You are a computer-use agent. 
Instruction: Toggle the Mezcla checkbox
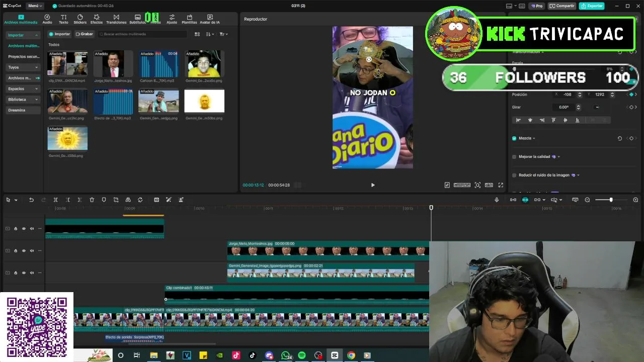coord(514,138)
